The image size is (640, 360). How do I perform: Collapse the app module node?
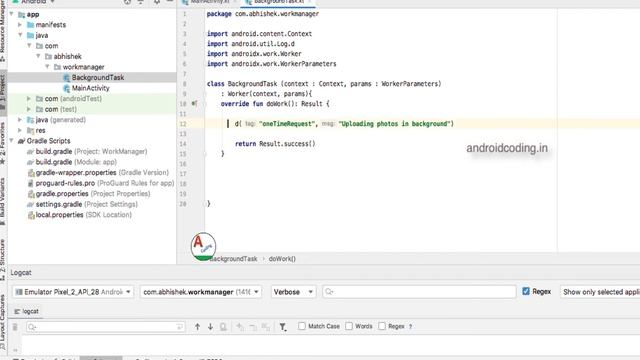tap(11, 14)
